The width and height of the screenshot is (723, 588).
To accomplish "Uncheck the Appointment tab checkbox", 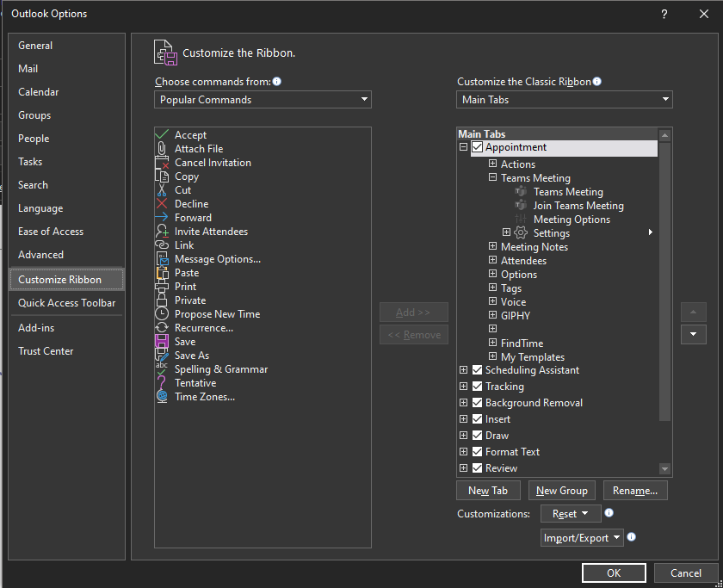I will 478,147.
